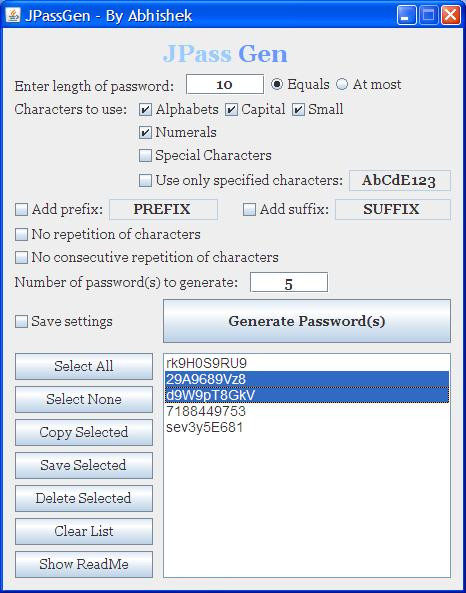Viewport: 466px width, 593px height.
Task: Click the Generate Password(s) button
Action: pyautogui.click(x=307, y=321)
